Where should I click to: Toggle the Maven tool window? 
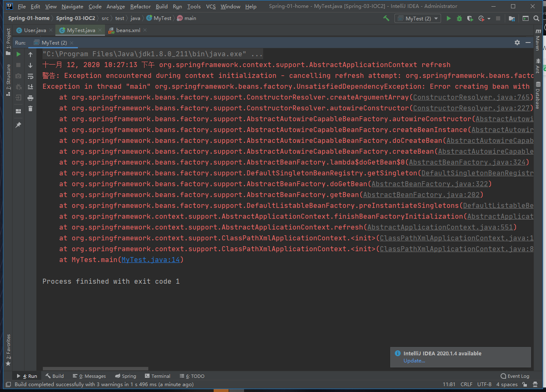coord(538,40)
